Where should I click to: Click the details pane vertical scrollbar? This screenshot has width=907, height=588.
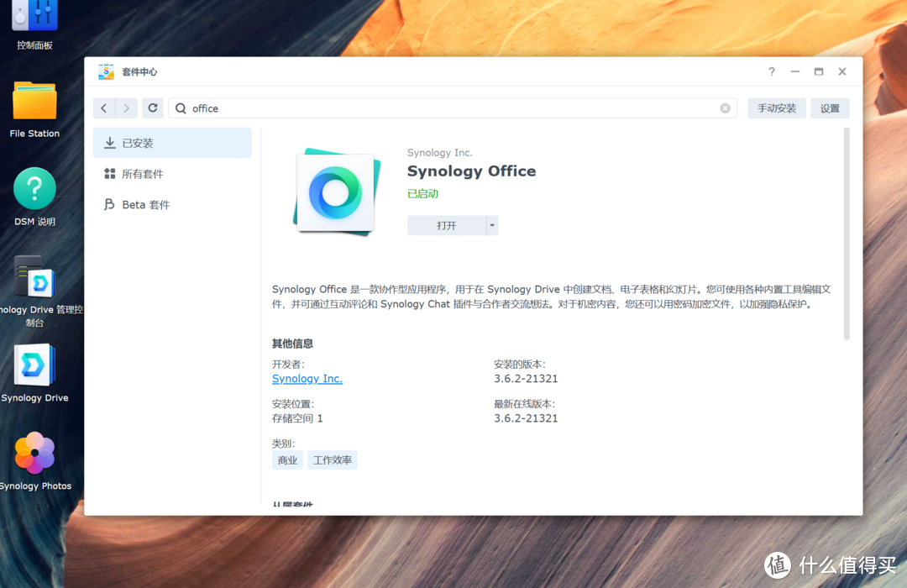pos(847,234)
